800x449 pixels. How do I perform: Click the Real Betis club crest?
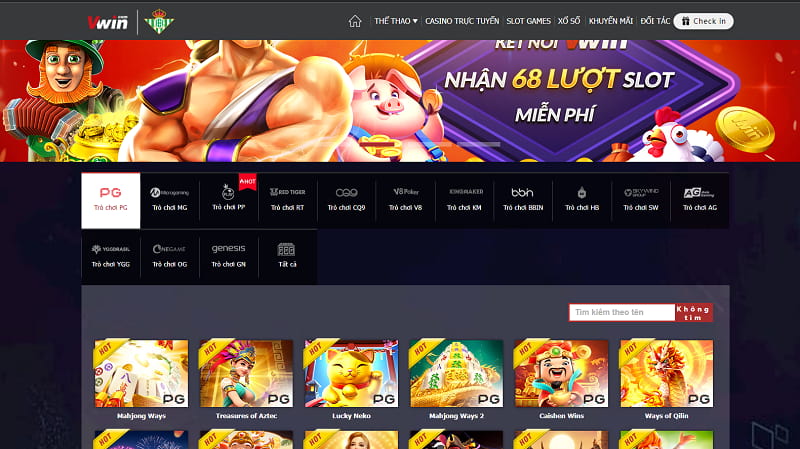157,21
